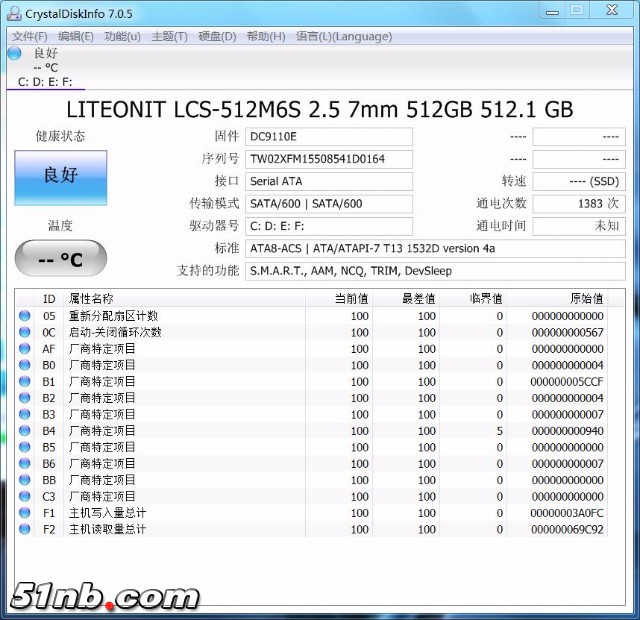640x620 pixels.
Task: Click the 原始值 column header
Action: tap(586, 299)
